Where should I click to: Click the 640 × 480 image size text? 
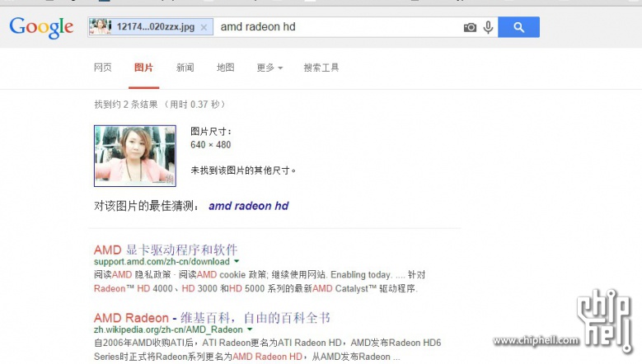[210, 145]
